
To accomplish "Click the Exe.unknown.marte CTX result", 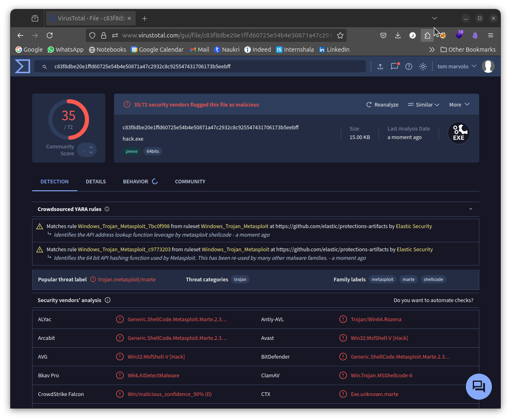I will click(x=374, y=394).
